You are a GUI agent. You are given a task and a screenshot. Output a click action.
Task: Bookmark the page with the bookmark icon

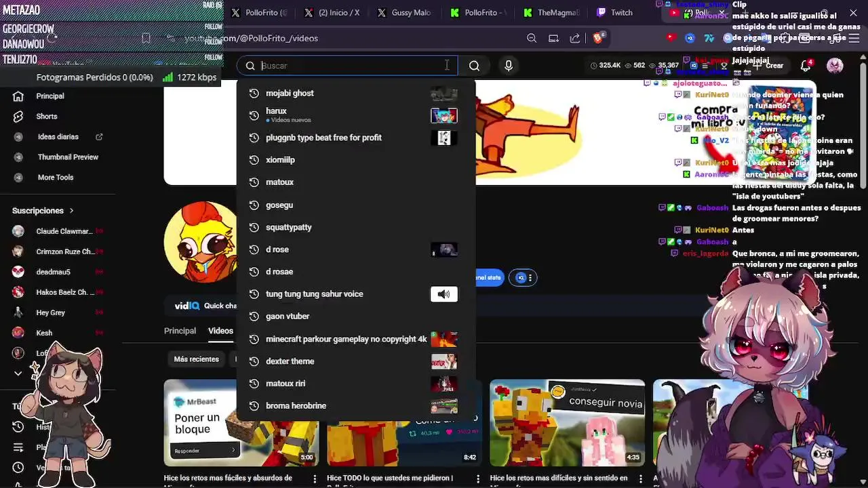(146, 39)
